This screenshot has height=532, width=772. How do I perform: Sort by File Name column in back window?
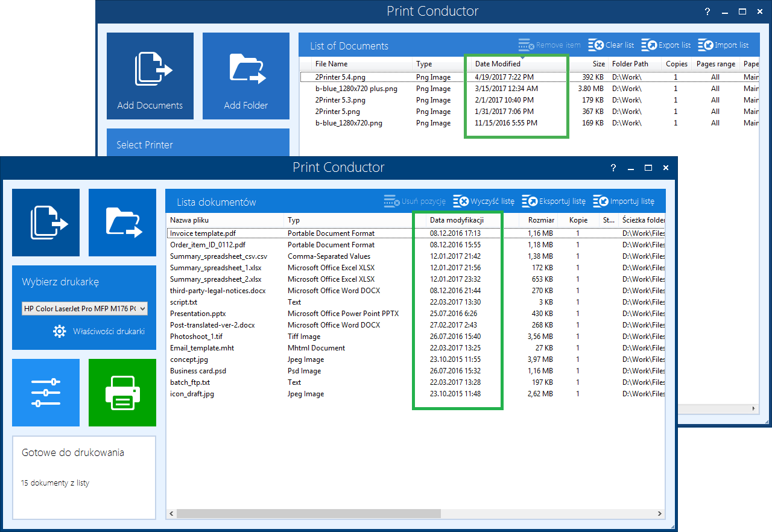362,63
